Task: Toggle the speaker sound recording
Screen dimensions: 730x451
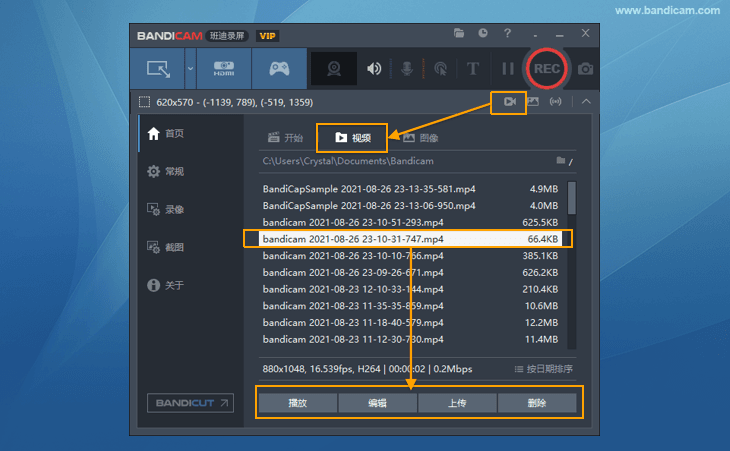Action: pos(374,69)
